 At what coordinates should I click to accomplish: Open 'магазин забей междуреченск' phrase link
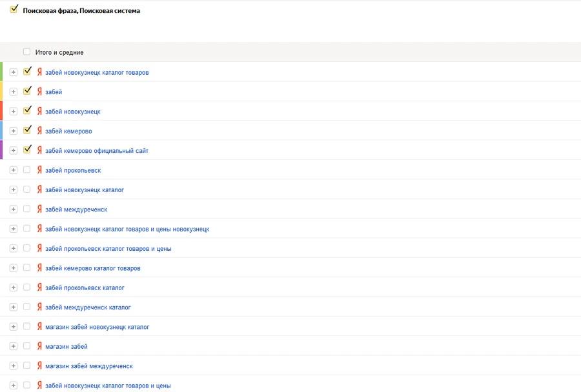click(x=89, y=366)
